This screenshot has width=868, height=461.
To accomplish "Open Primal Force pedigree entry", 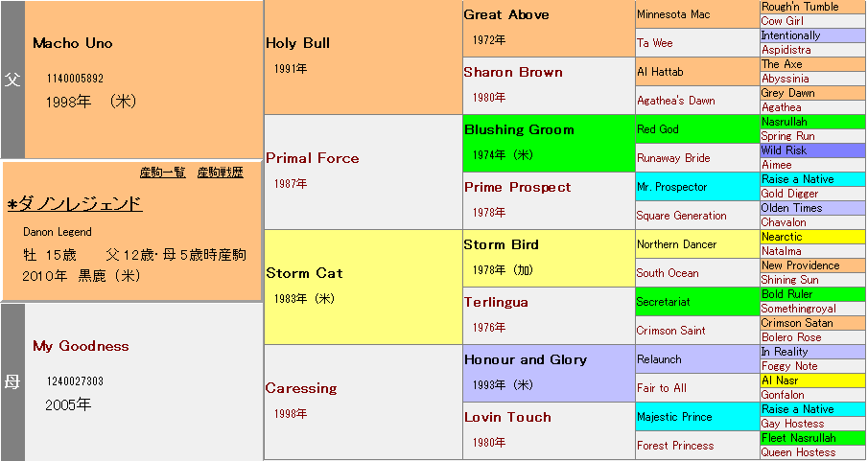I will pyautogui.click(x=312, y=158).
